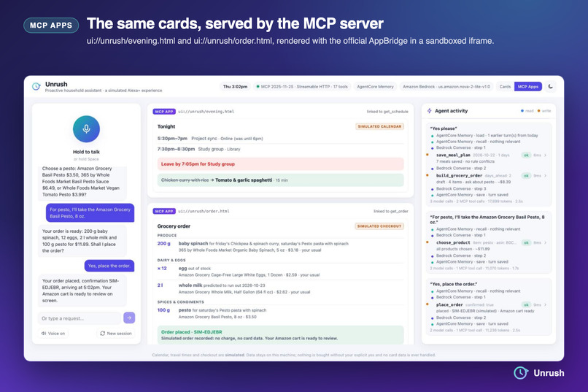Click the Amazon Bedrock model chip
Screen dimensions: 588x392
click(446, 87)
